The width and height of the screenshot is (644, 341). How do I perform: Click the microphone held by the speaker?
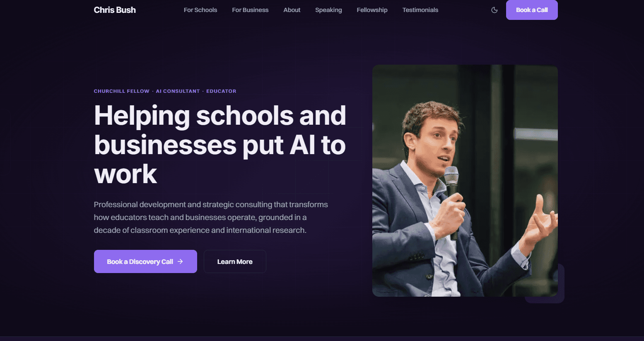pos(452,199)
